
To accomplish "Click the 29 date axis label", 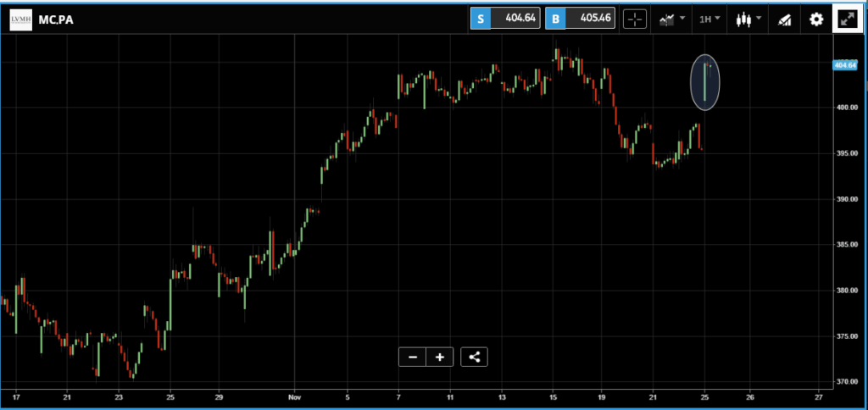I will [219, 396].
